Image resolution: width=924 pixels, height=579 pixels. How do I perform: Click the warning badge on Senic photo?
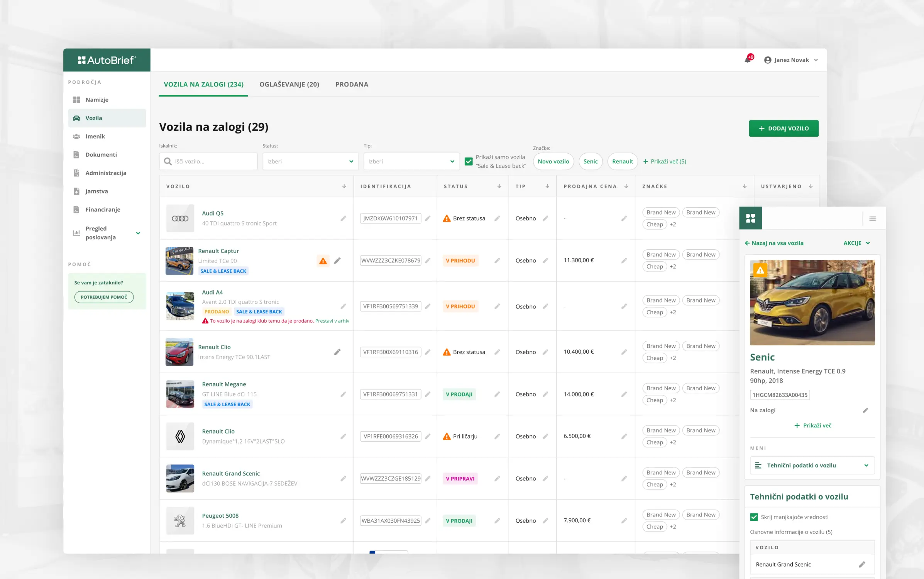click(760, 270)
